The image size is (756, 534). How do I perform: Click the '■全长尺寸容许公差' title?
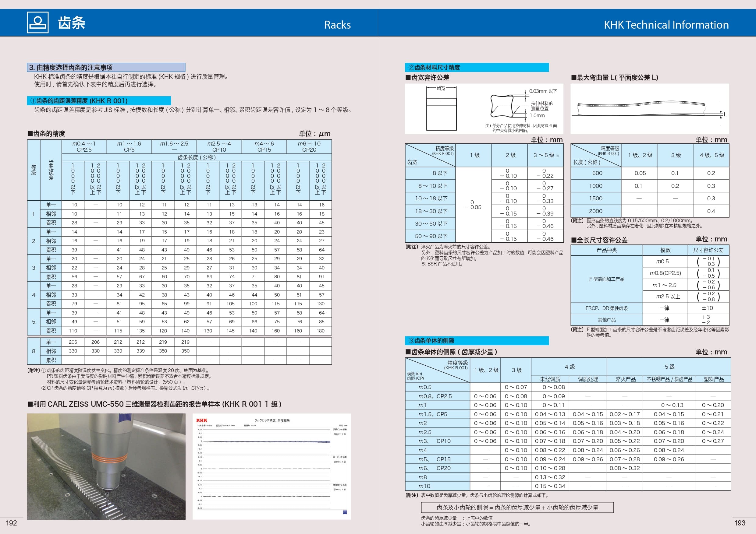click(x=599, y=240)
